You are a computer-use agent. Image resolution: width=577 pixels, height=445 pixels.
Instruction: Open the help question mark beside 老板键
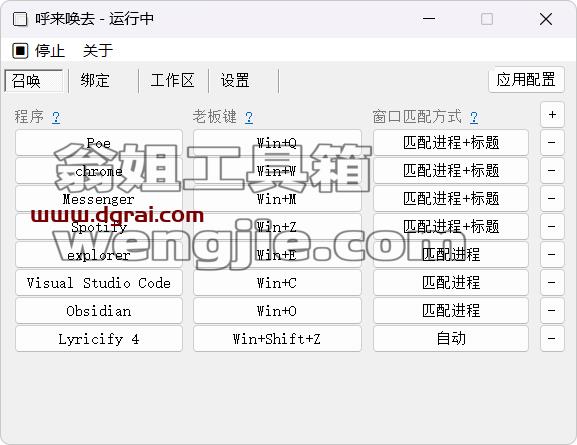(x=249, y=117)
